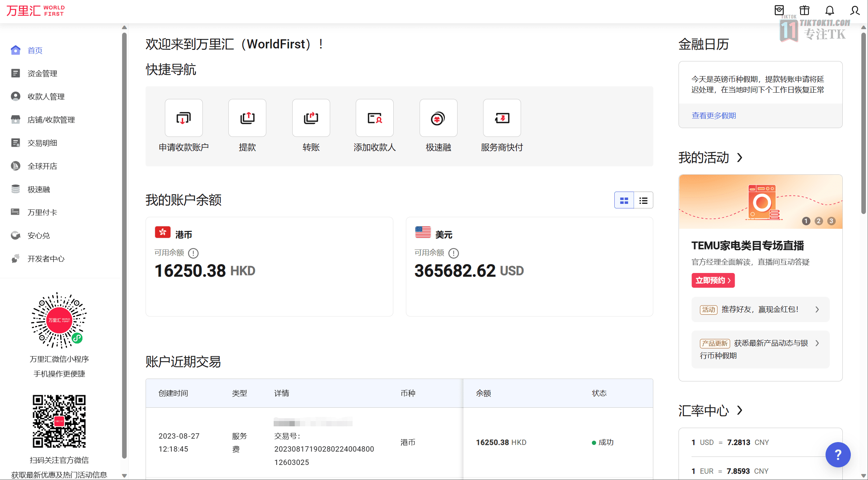Go to 收款人管理 menu item
Screen dimensions: 868x480
(x=46, y=96)
